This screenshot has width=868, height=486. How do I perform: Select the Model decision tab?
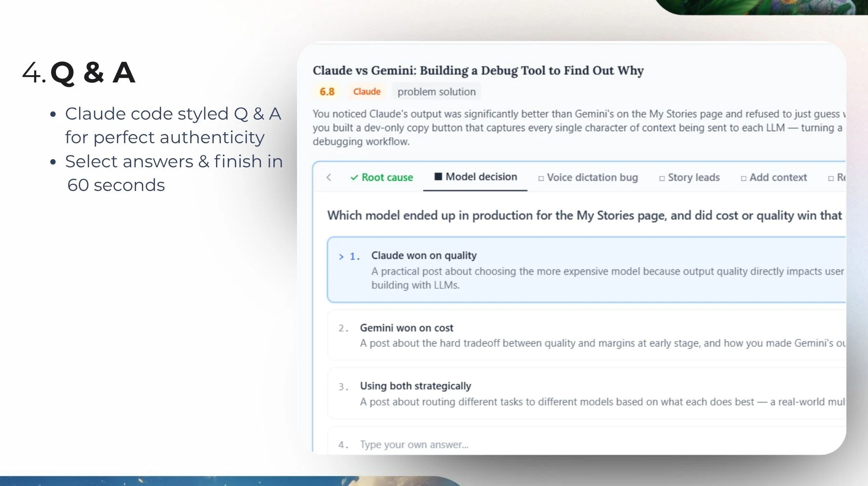point(475,177)
